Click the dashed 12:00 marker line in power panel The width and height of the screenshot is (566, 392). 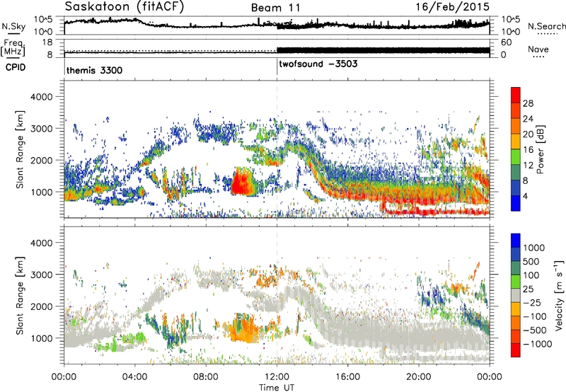(x=277, y=149)
